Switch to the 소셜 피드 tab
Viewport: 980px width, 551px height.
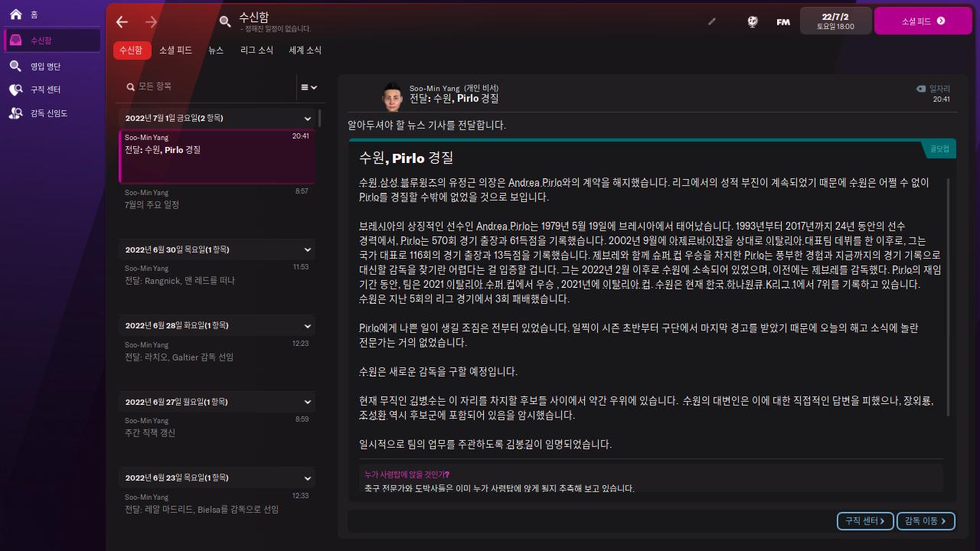(175, 50)
